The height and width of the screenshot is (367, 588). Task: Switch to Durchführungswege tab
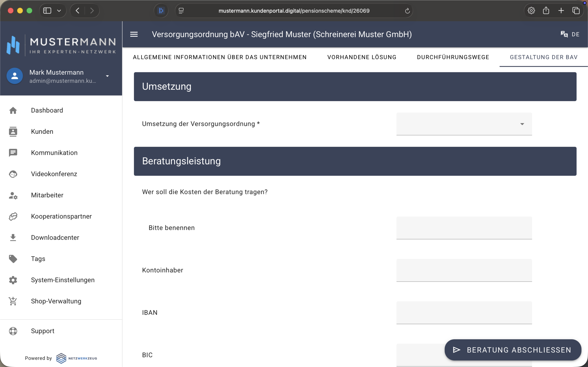[x=453, y=57]
